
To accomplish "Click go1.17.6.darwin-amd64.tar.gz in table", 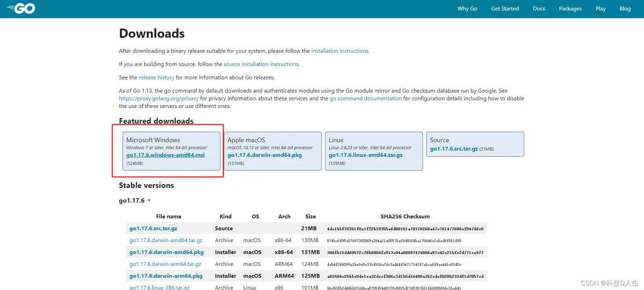I will point(166,240).
